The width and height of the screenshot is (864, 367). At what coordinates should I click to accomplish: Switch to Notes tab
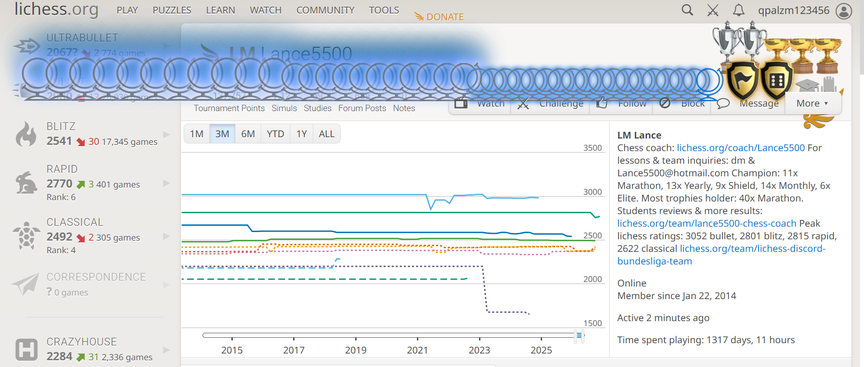(x=404, y=108)
